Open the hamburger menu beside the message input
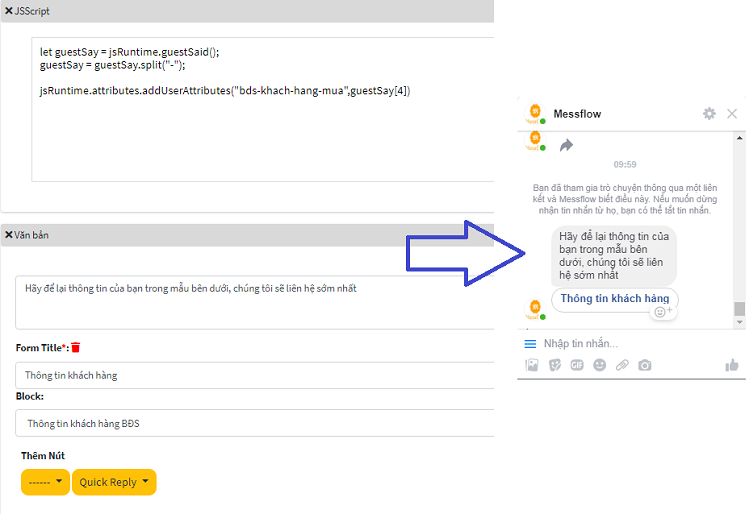The height and width of the screenshot is (514, 749). coord(530,344)
